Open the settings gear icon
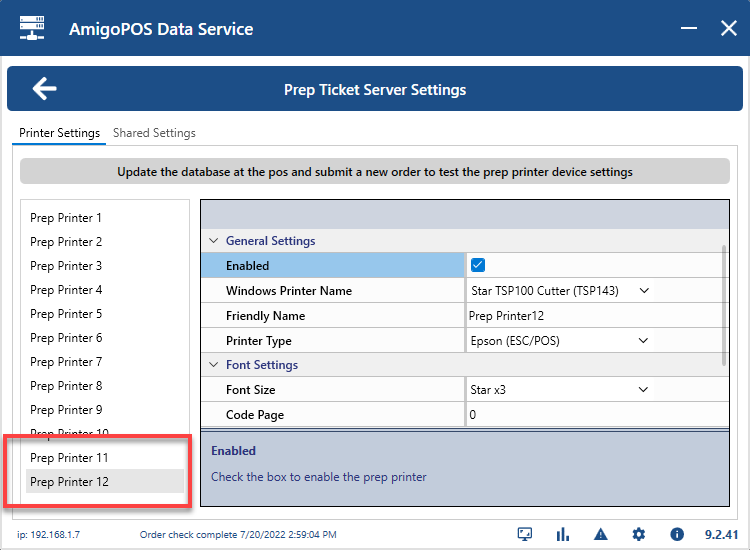Screen dimensions: 750x550 (x=638, y=534)
